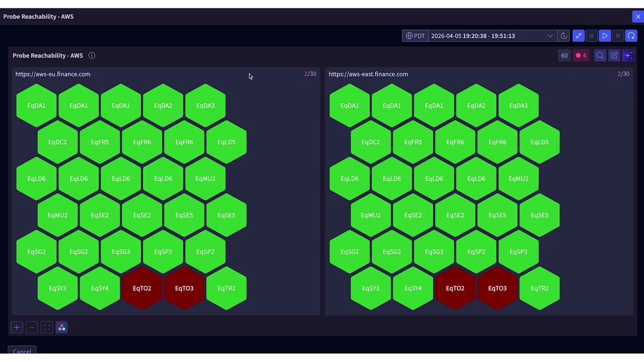Select EqFR5 hexagon in aws-eu panel
This screenshot has width=644, height=362.
[100, 142]
